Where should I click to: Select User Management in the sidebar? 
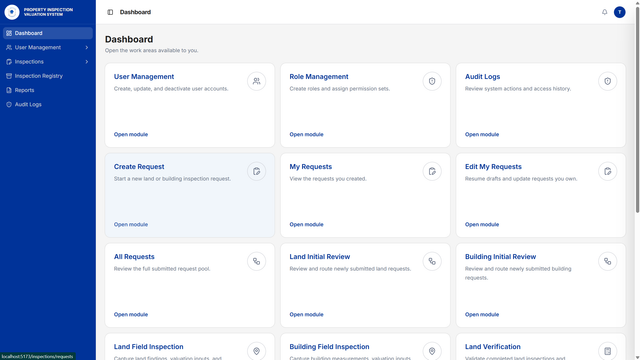tap(48, 47)
